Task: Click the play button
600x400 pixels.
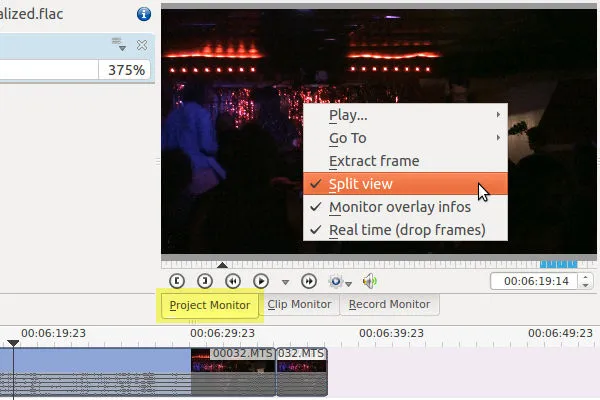Action: point(261,281)
